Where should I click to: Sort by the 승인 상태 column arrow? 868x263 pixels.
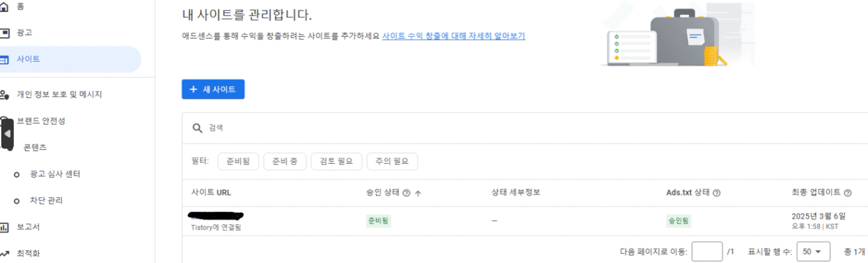click(417, 193)
